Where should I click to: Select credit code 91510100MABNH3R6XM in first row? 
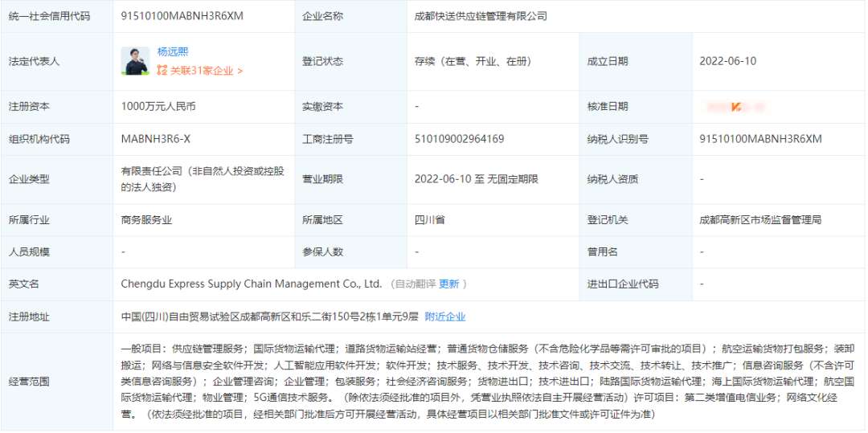coord(182,16)
